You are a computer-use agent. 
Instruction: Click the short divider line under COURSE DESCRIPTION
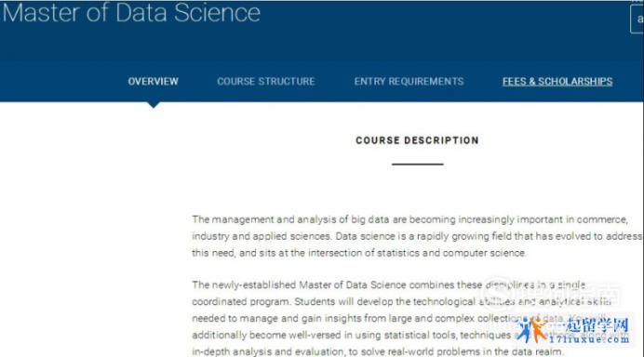click(x=417, y=165)
